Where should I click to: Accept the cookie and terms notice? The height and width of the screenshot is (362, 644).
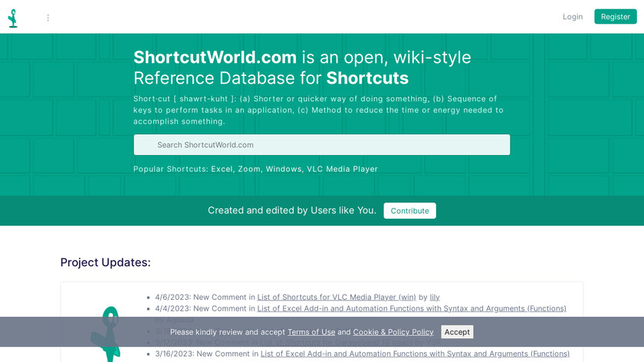457,332
